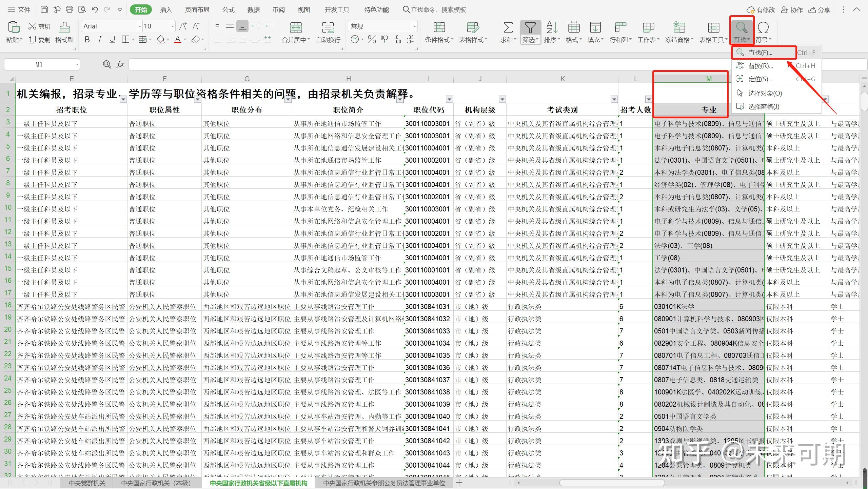Click the 有修改 status button
Screen dimensions: 868x489
click(761, 10)
